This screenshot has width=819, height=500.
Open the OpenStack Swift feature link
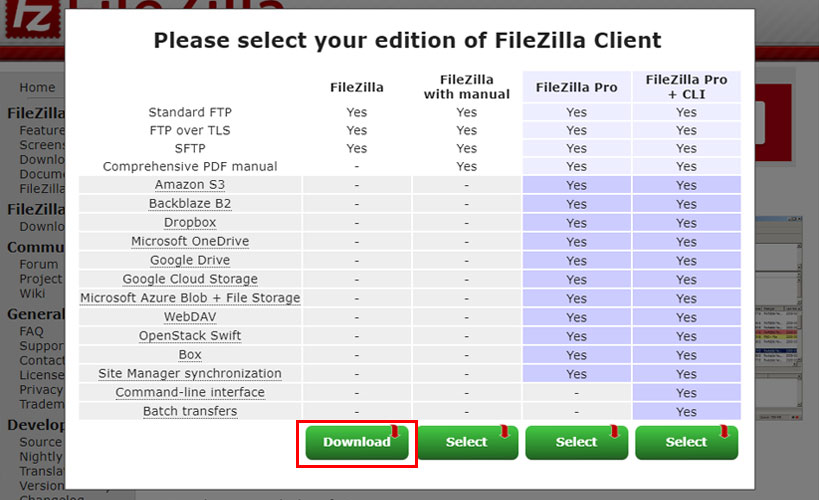point(190,336)
